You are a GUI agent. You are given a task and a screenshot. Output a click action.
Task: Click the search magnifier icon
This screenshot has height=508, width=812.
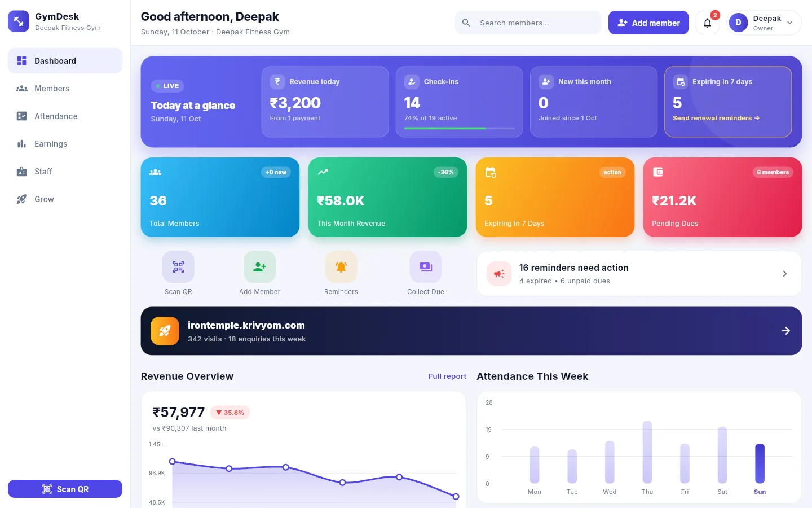(466, 23)
